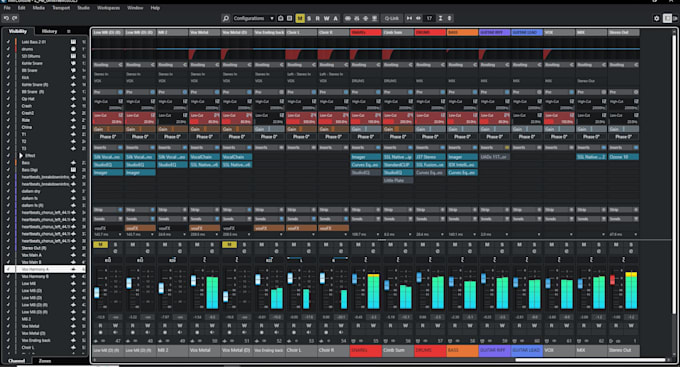Open latency dropdown arrow under first channel sends
Viewport: 680px width, 367px height.
120,235
